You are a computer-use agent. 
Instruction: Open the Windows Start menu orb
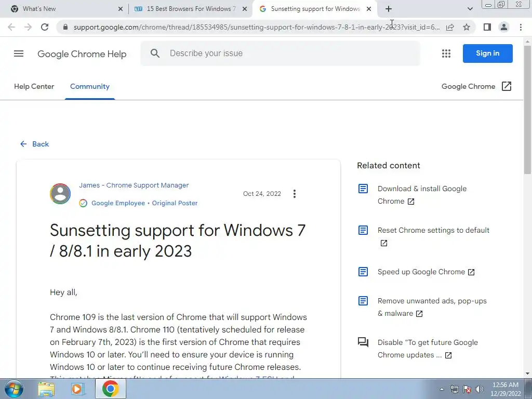pyautogui.click(x=14, y=389)
